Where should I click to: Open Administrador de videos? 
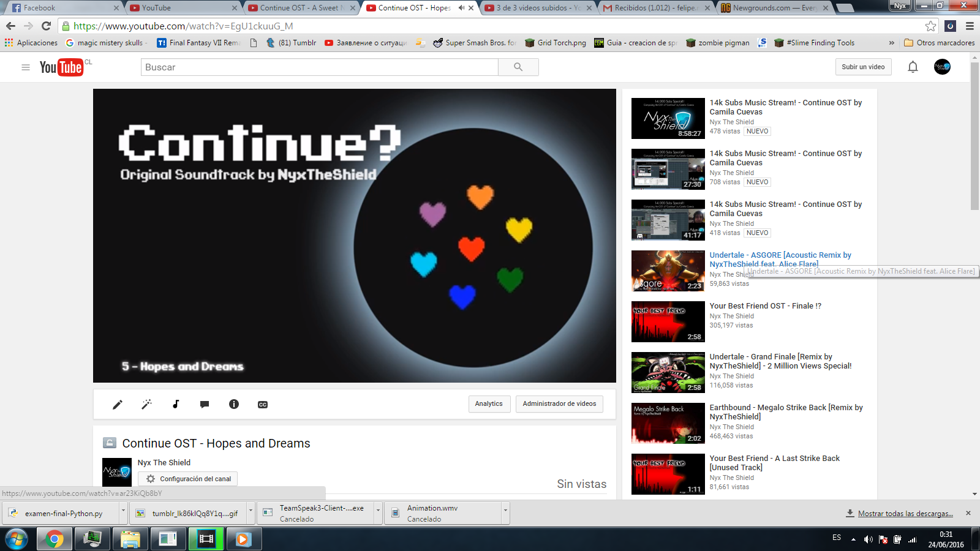click(x=559, y=404)
